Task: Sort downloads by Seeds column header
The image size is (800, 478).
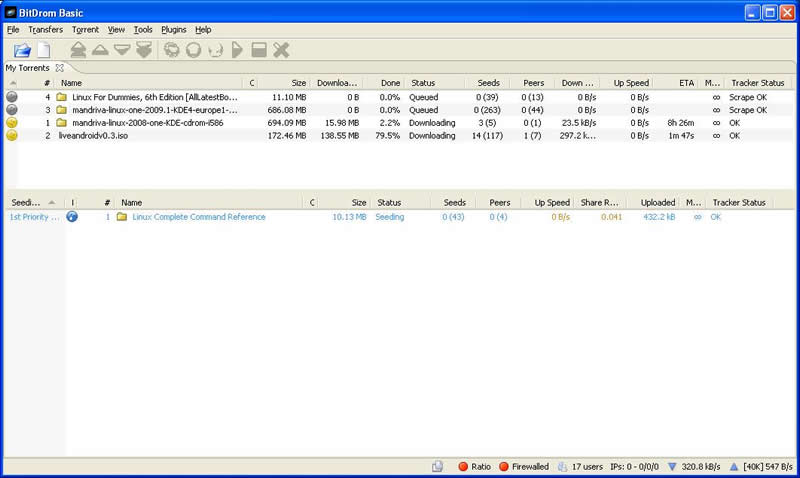Action: [488, 83]
